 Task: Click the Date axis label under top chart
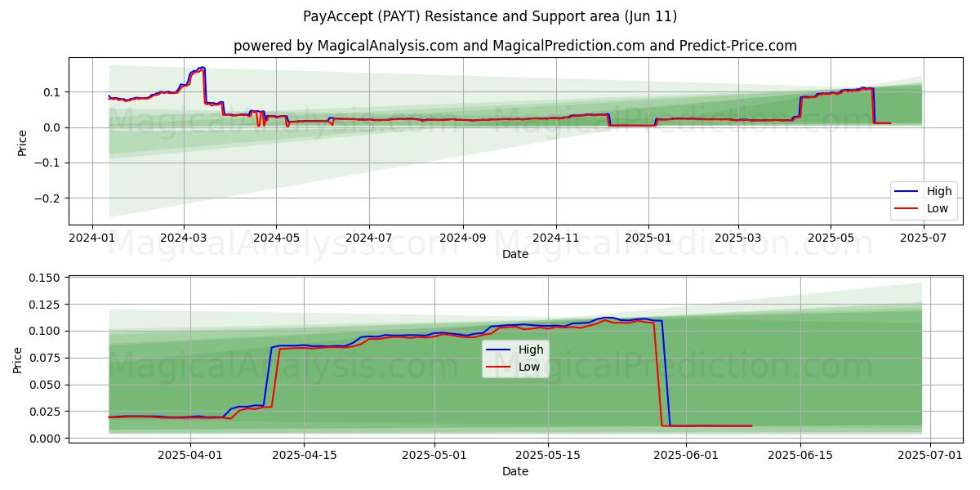[x=515, y=254]
